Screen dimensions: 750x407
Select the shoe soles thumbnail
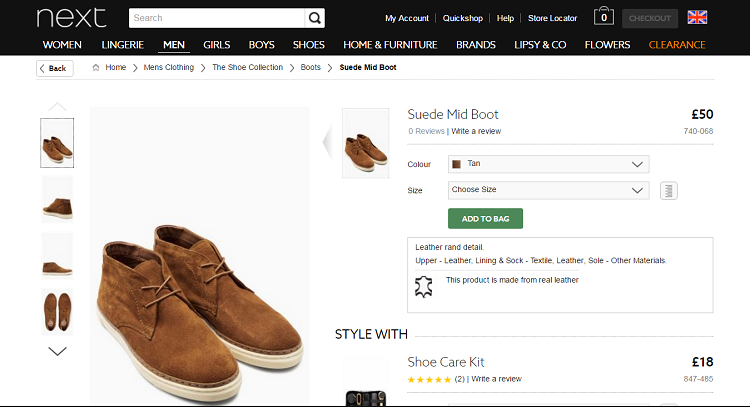[x=57, y=311]
